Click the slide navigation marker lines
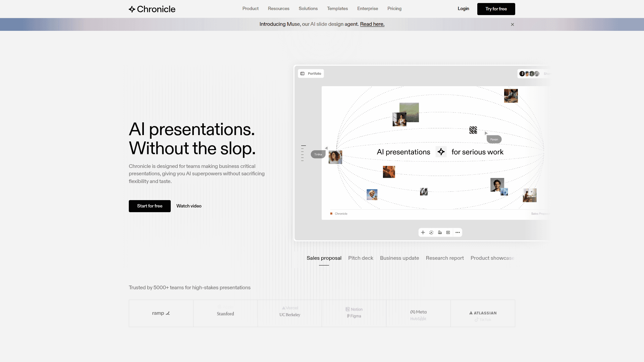The width and height of the screenshot is (644, 362). (303, 153)
